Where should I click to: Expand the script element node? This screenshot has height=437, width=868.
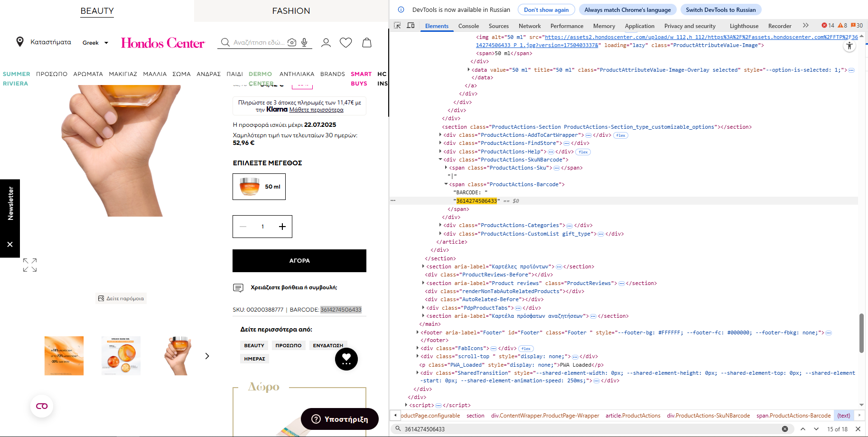(406, 405)
